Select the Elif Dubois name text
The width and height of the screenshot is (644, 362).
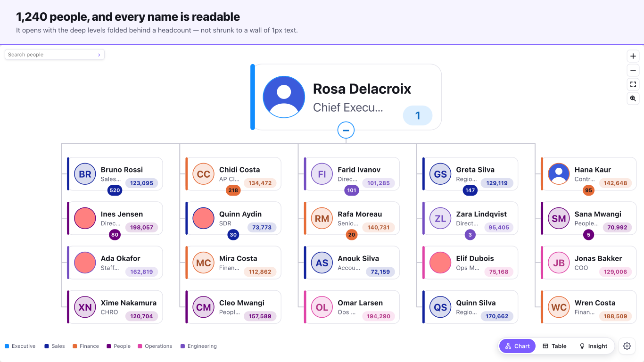point(475,258)
